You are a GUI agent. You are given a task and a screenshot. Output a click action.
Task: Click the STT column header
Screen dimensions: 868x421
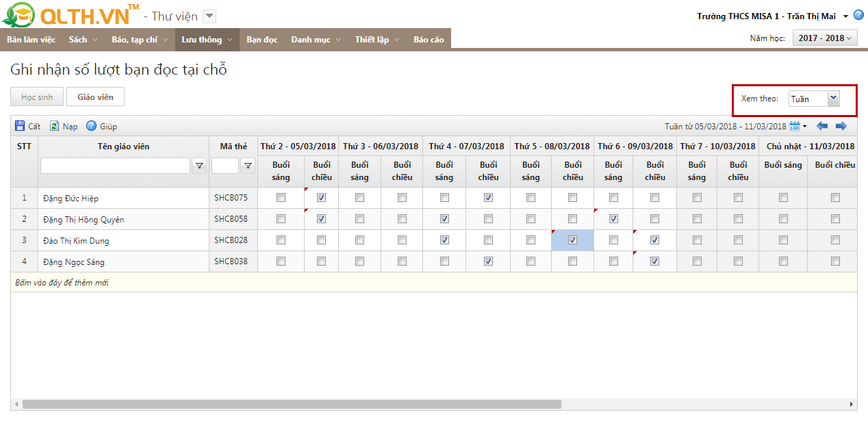[x=24, y=146]
